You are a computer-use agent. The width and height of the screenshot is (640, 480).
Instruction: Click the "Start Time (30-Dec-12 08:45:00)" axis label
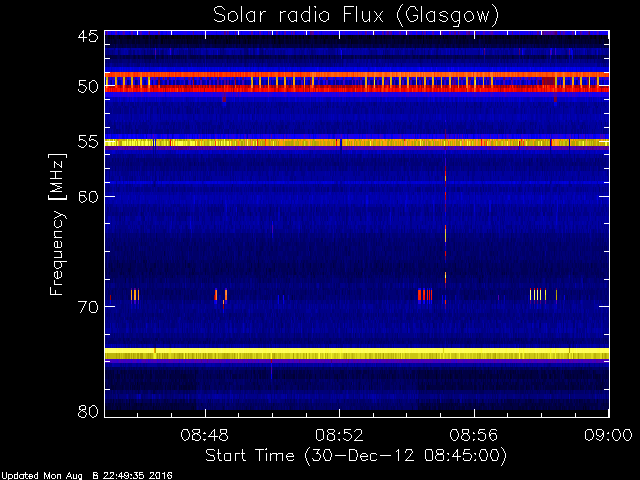[356, 456]
